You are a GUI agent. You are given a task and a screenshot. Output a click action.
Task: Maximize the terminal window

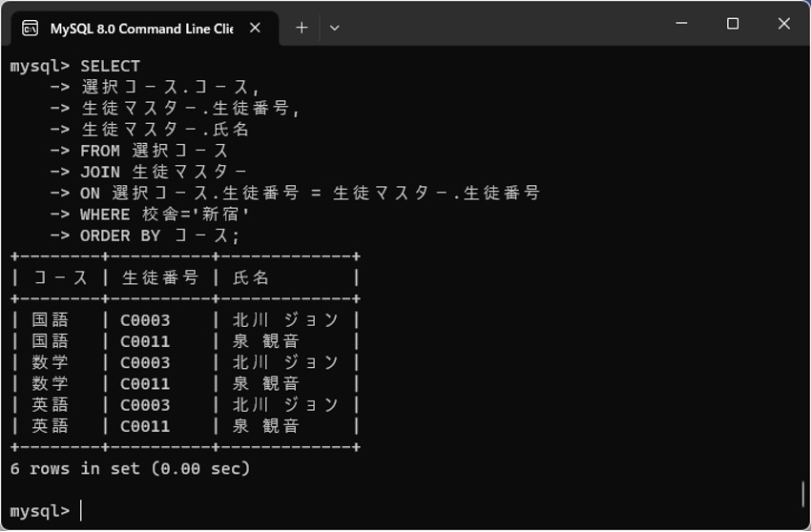733,23
